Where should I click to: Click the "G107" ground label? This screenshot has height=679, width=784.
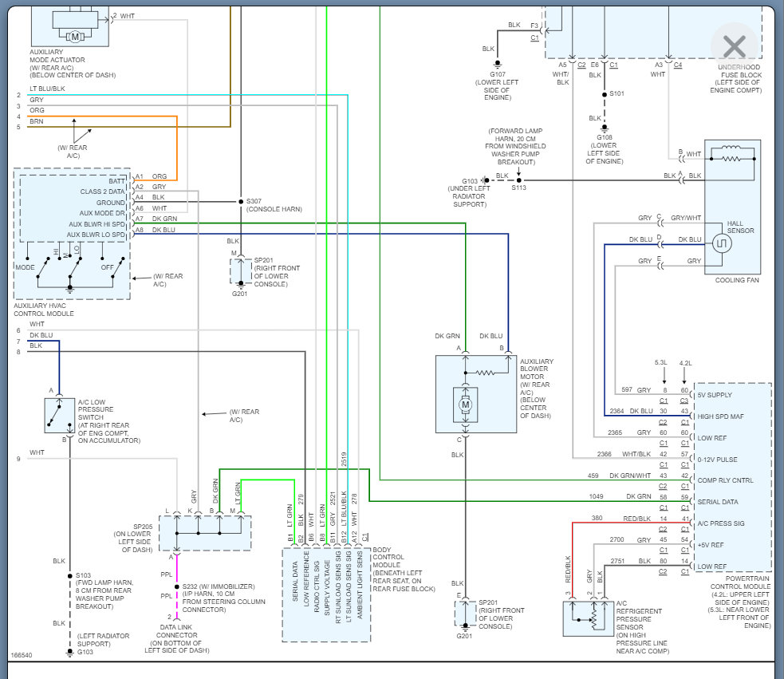[x=498, y=74]
